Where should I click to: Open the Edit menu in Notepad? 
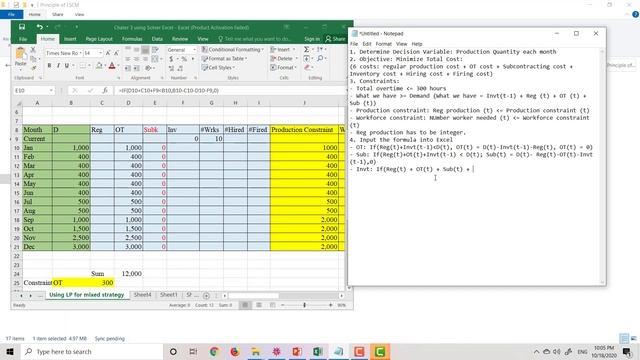click(367, 44)
